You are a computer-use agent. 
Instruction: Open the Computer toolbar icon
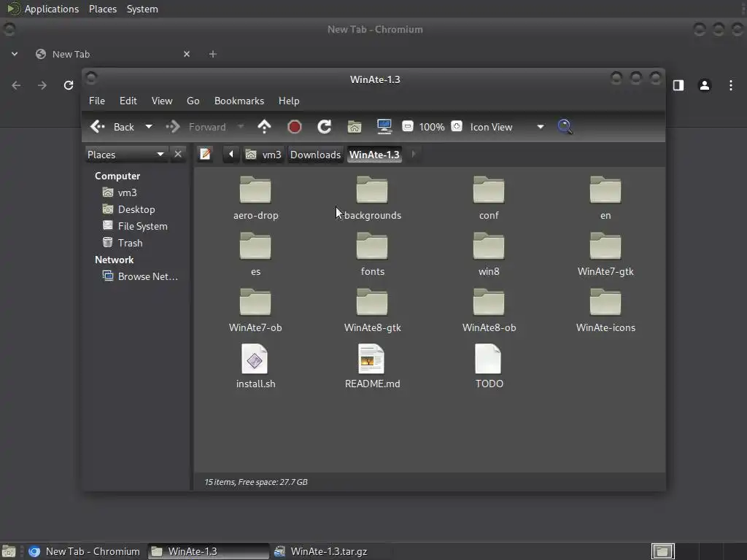click(384, 127)
